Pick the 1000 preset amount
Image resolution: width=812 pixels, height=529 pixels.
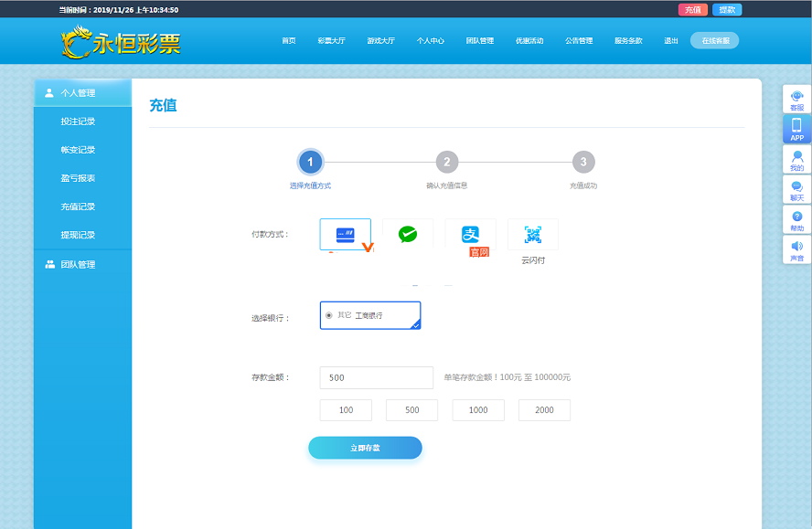point(478,410)
